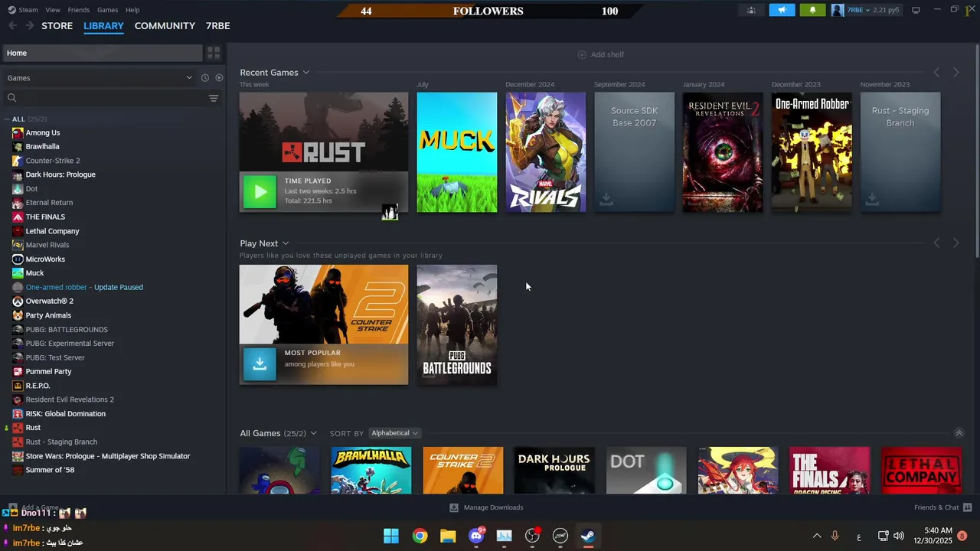Open Resident Evil Revelations 2 cover
Image resolution: width=980 pixels, height=551 pixels.
click(723, 152)
